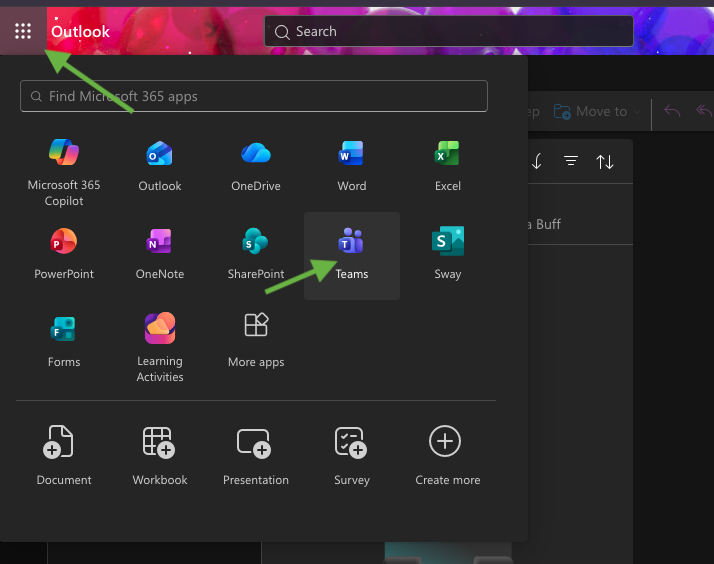Close the app launcher waffle menu
Screen dimensions: 714x564
point(23,31)
